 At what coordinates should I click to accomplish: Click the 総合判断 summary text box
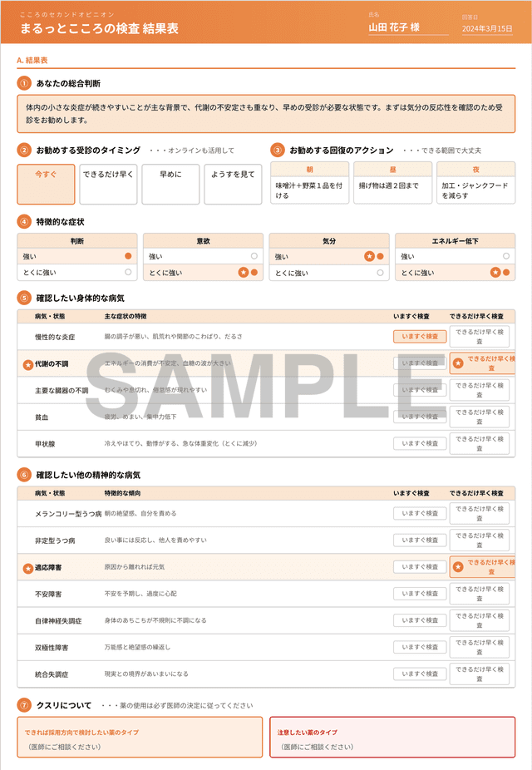point(266,114)
